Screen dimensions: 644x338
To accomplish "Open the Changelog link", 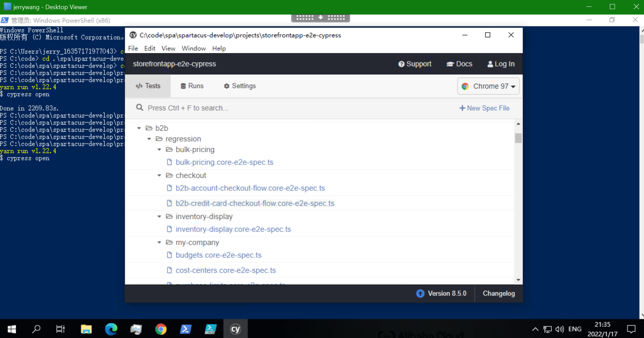I will pyautogui.click(x=499, y=294).
